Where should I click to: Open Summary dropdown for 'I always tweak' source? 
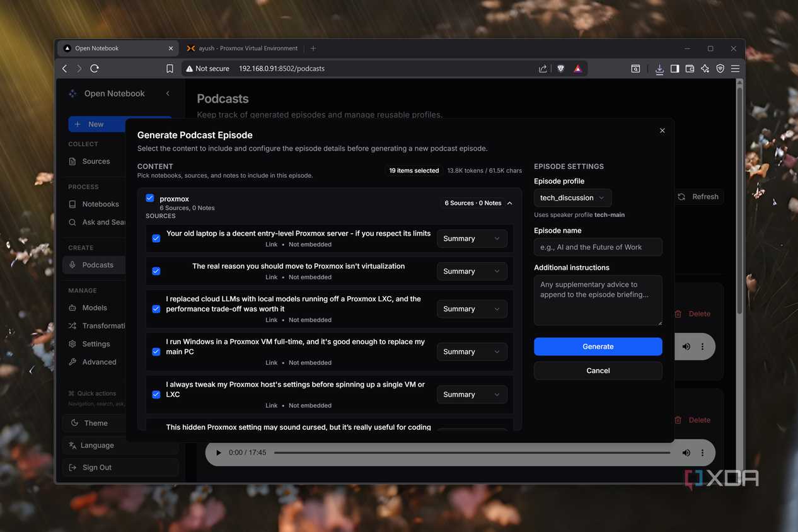471,395
